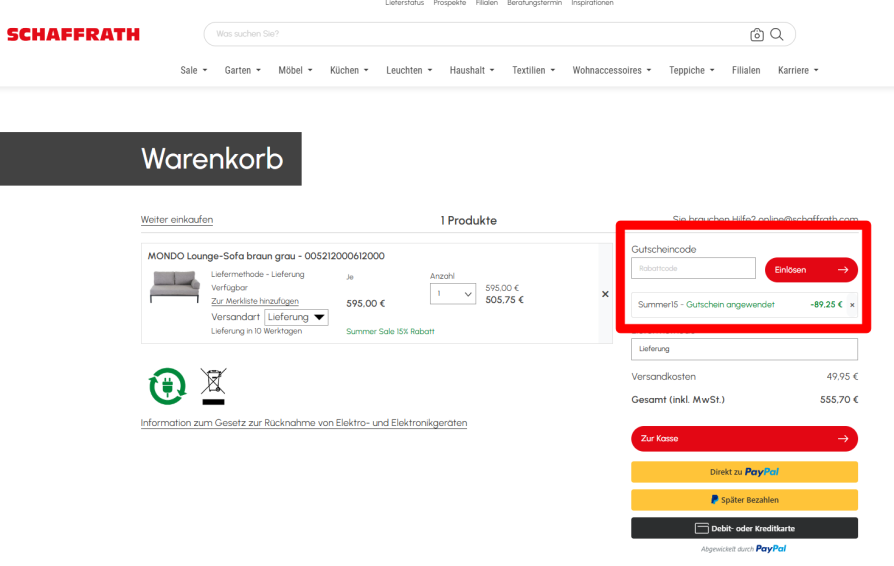Click the crossed-out waste bin icon

click(x=213, y=386)
